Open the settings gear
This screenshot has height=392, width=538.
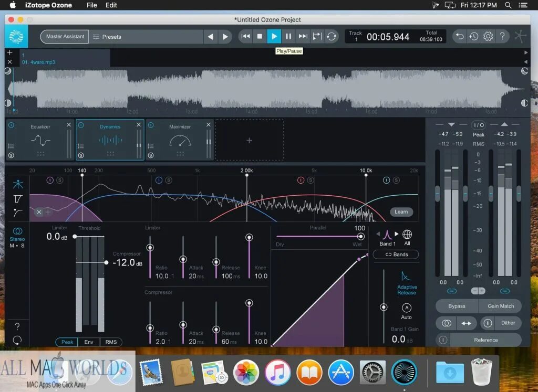point(488,36)
